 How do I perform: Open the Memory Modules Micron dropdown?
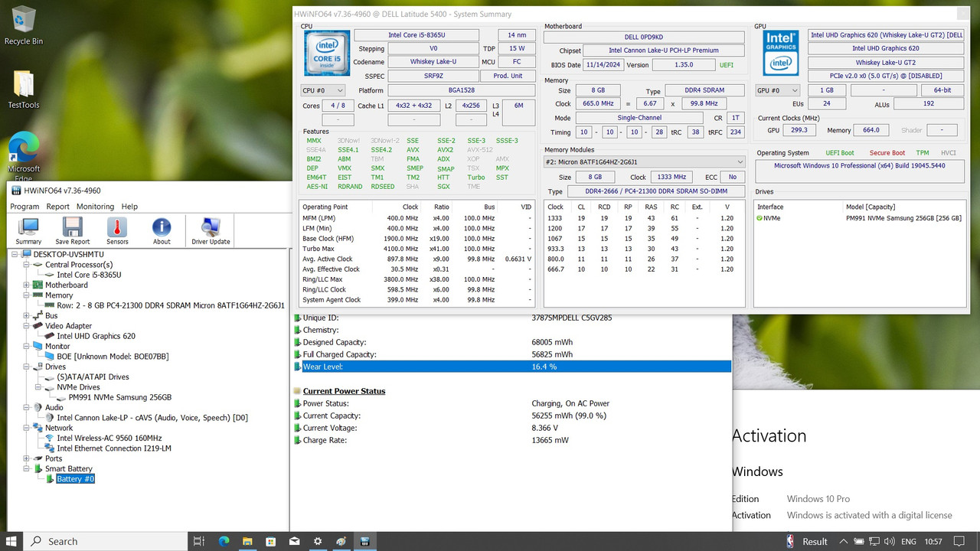tap(644, 161)
